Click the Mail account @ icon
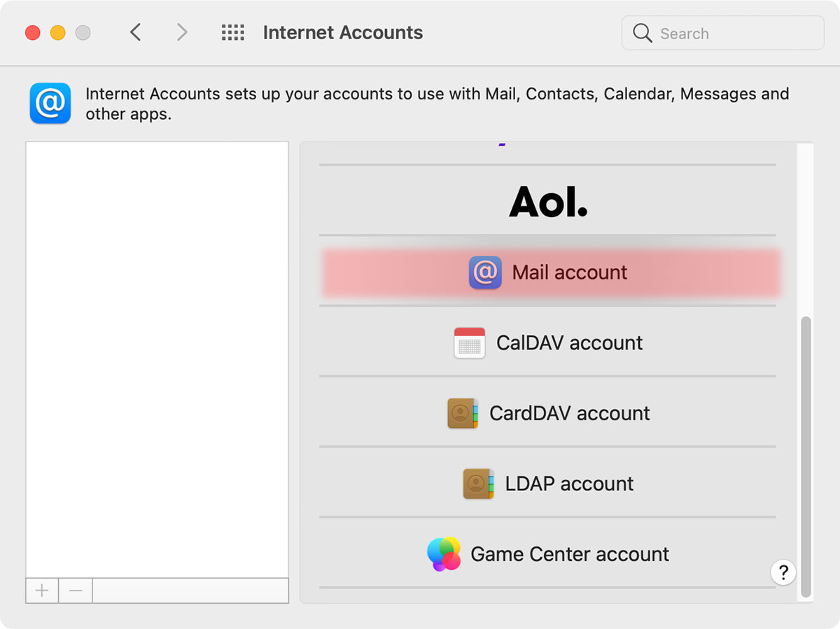 click(485, 272)
